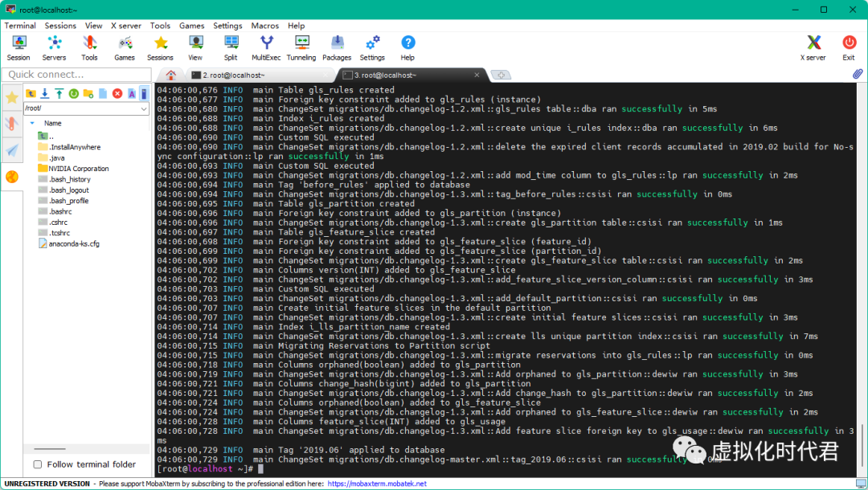Click the Tunneling toolbar icon
The image size is (868, 490).
(x=301, y=47)
